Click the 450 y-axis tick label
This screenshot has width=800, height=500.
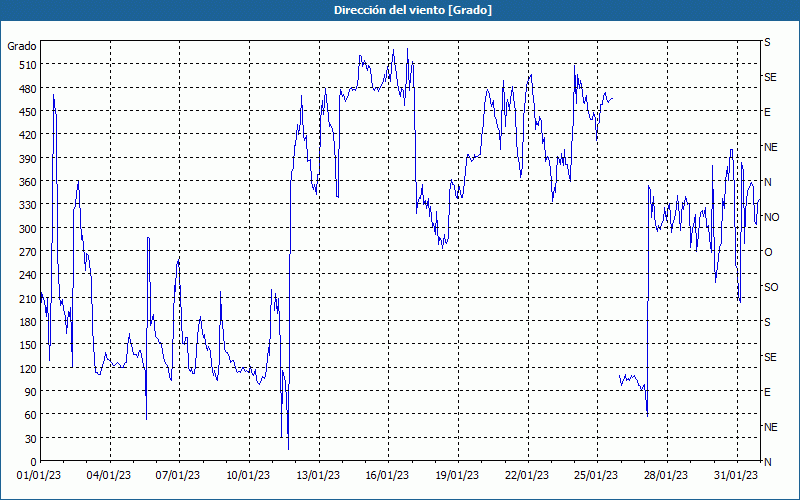[x=29, y=112]
